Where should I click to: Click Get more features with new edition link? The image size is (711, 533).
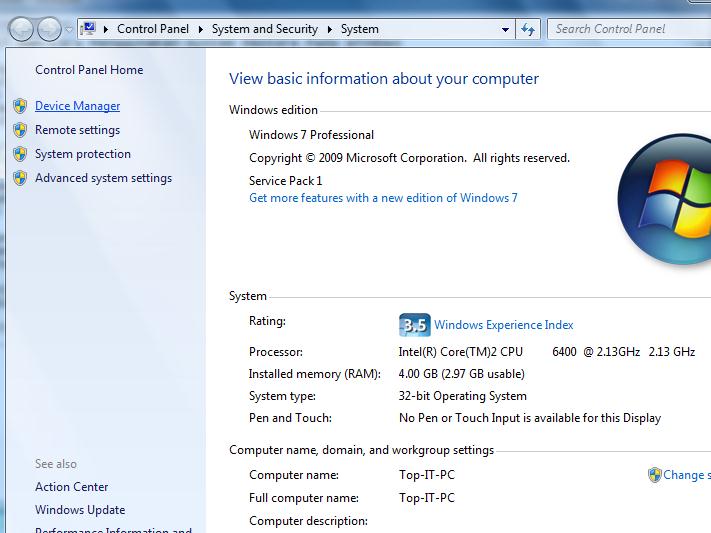coord(383,198)
